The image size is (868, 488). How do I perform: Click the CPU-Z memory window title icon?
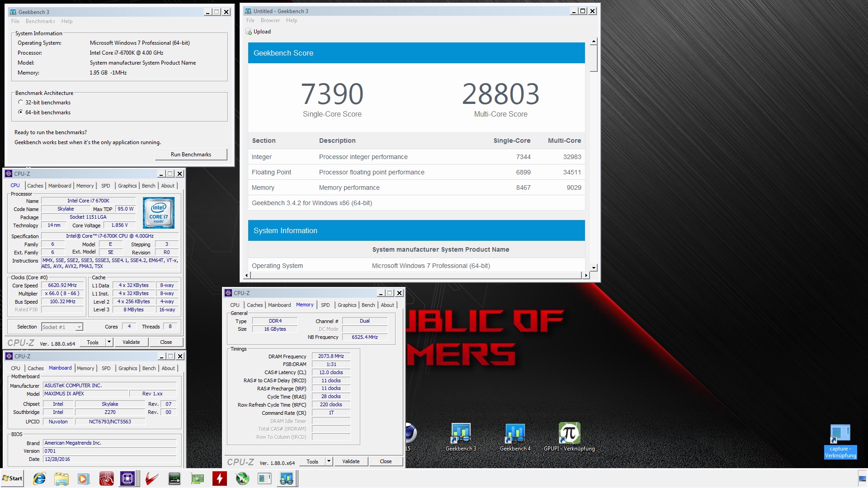click(x=229, y=293)
